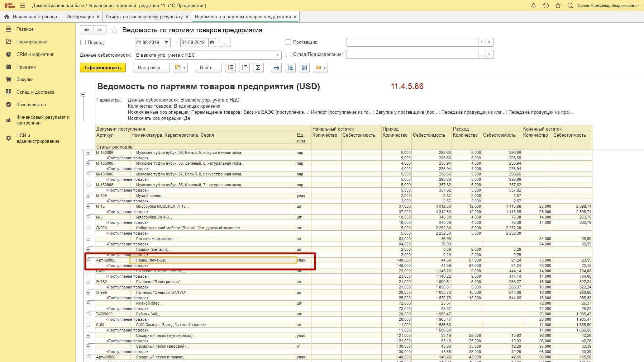Close Отчеты по финансовому результату tab

(186, 17)
